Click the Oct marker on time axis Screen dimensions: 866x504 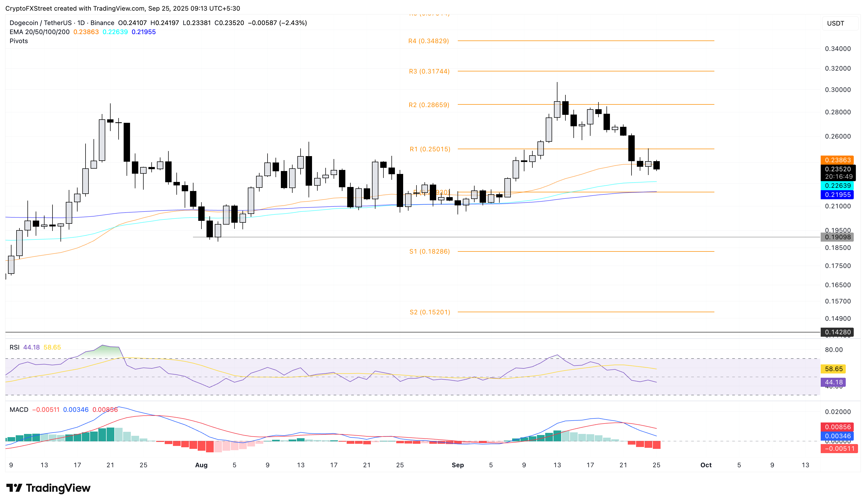[706, 465]
